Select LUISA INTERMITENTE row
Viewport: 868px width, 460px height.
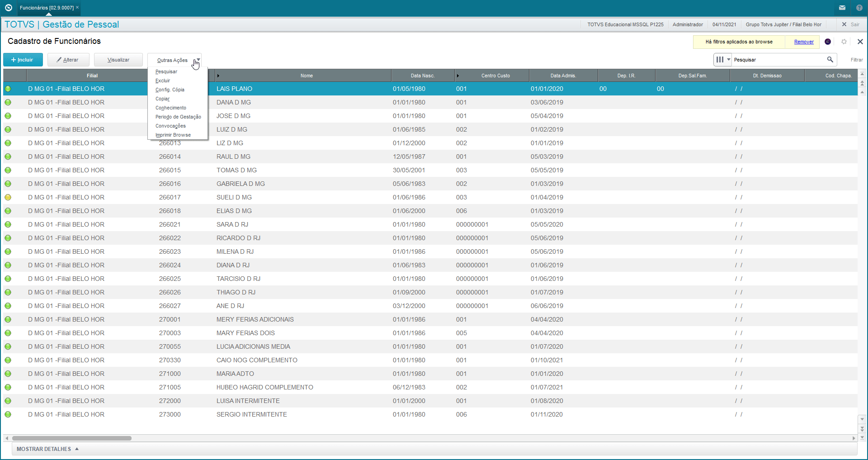(430, 401)
